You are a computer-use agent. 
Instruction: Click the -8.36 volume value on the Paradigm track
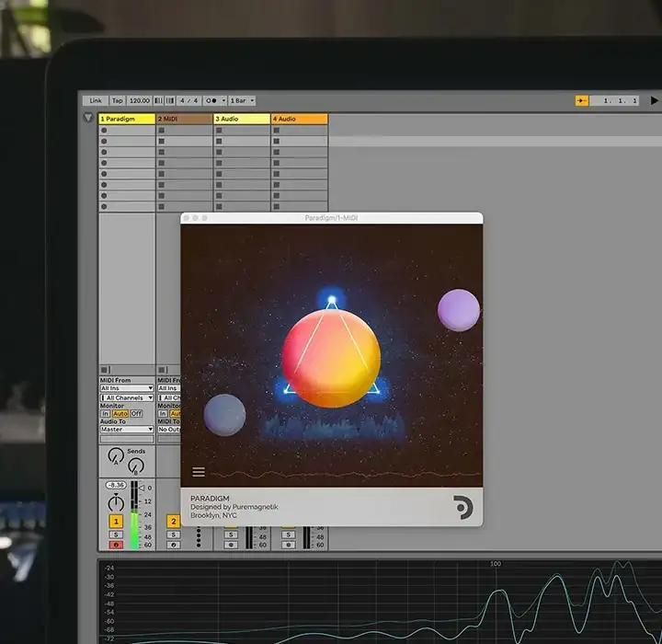point(116,485)
